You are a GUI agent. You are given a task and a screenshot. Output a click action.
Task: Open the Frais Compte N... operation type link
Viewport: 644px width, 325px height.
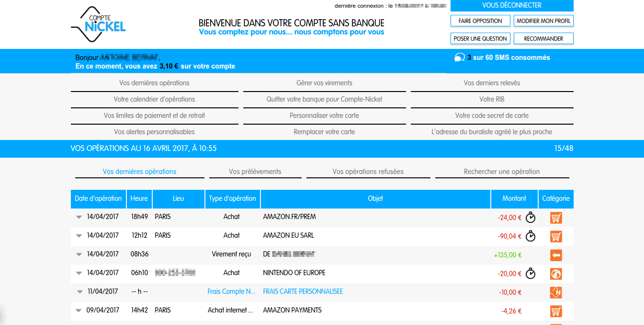[x=231, y=291]
